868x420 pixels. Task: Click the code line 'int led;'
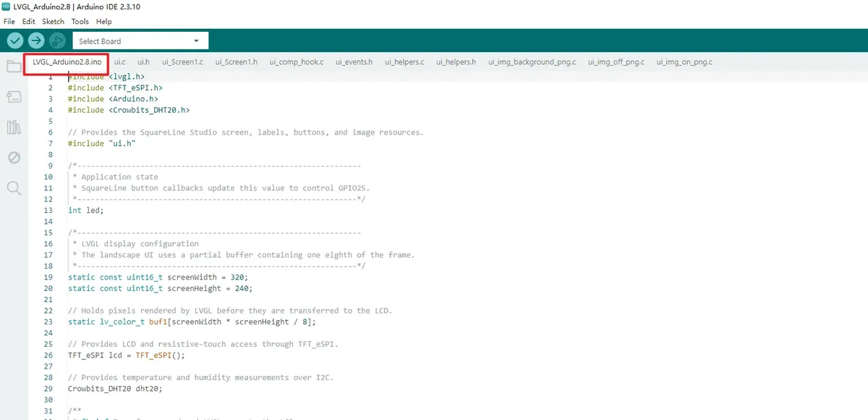[x=86, y=210]
